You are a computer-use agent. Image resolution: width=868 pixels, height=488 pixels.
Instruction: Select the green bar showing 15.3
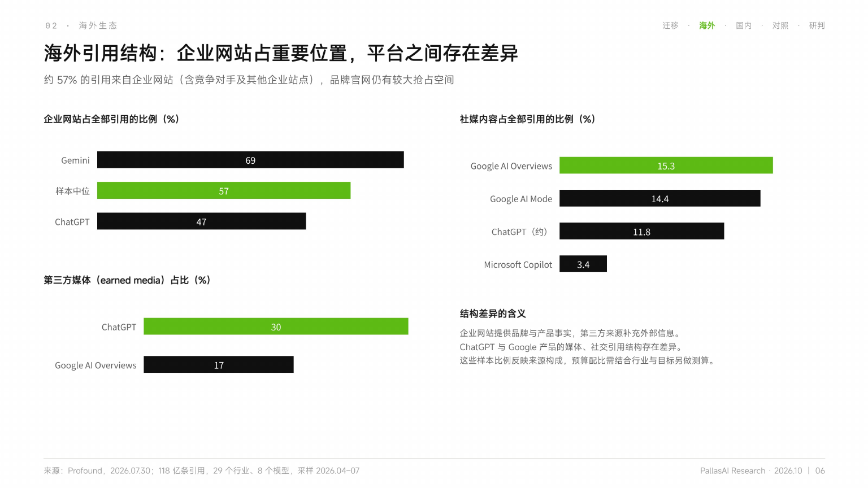tap(666, 165)
